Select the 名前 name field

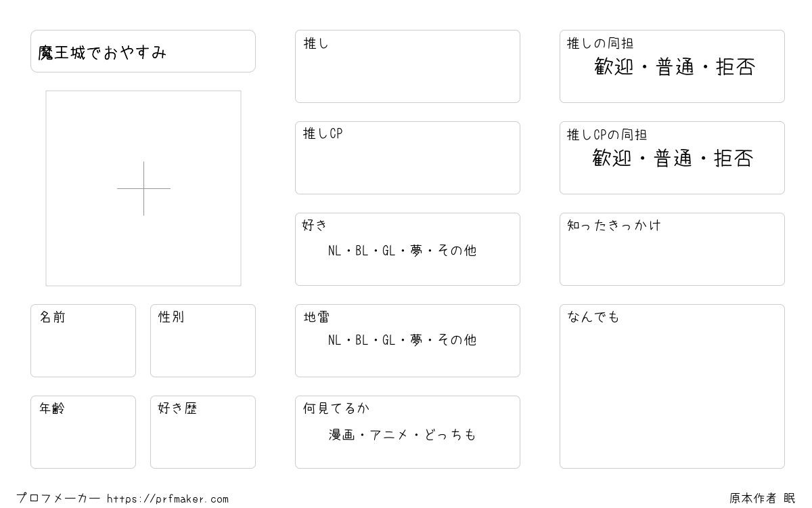(x=83, y=341)
